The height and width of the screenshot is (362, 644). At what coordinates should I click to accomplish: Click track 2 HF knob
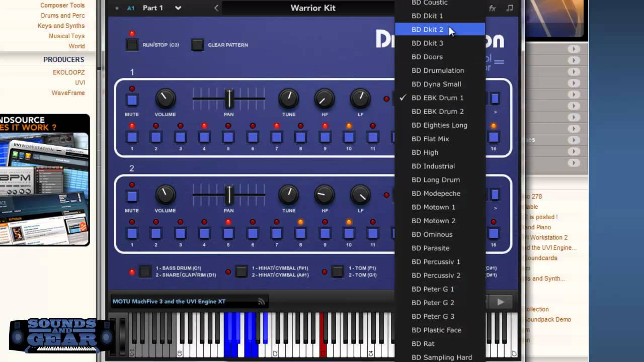pyautogui.click(x=325, y=195)
